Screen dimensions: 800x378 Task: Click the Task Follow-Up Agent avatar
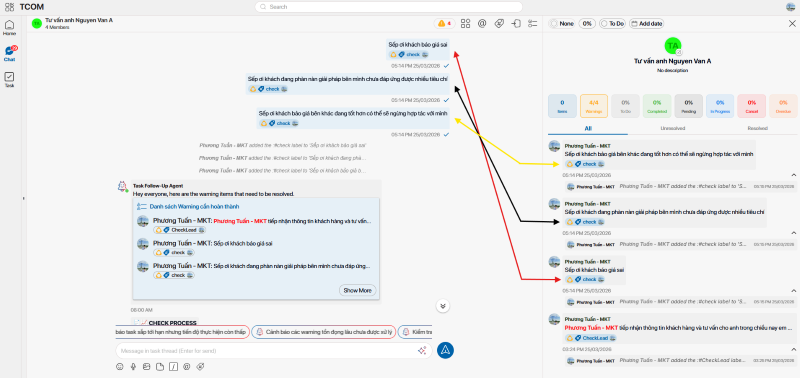[122, 187]
